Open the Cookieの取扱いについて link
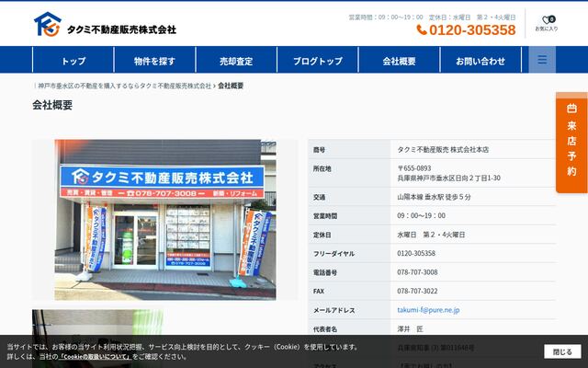Viewport: 588px width, 368px height. click(96, 356)
